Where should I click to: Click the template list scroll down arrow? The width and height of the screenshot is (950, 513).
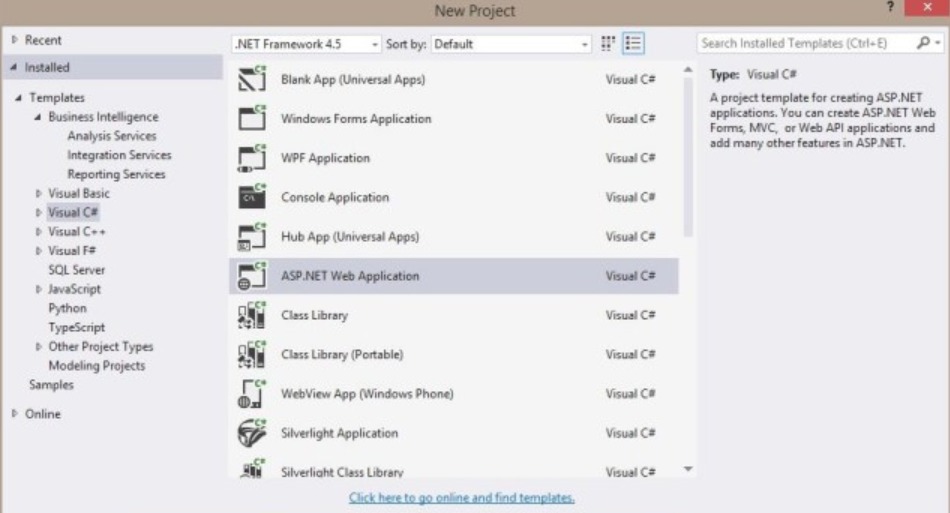(688, 469)
